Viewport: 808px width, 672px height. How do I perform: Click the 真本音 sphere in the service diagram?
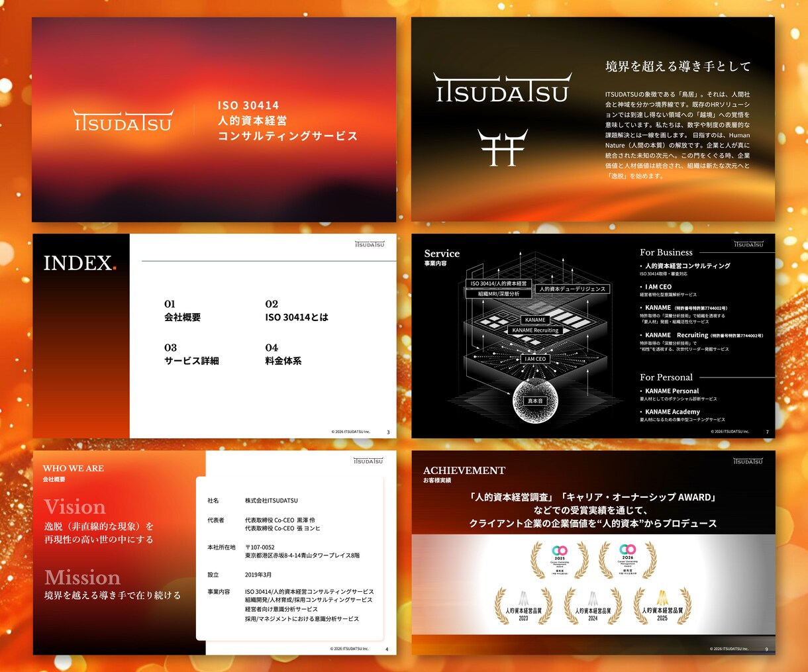[x=535, y=401]
